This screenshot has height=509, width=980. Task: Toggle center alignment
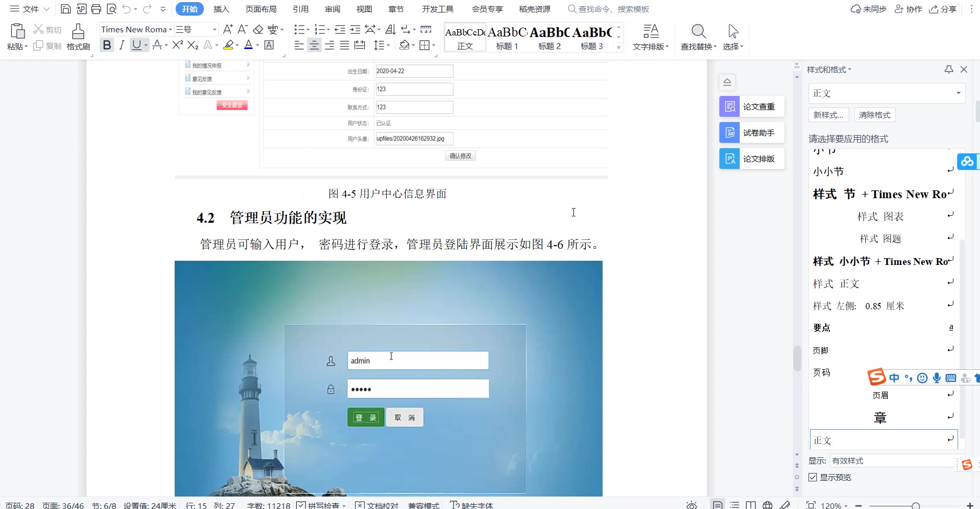(x=314, y=45)
